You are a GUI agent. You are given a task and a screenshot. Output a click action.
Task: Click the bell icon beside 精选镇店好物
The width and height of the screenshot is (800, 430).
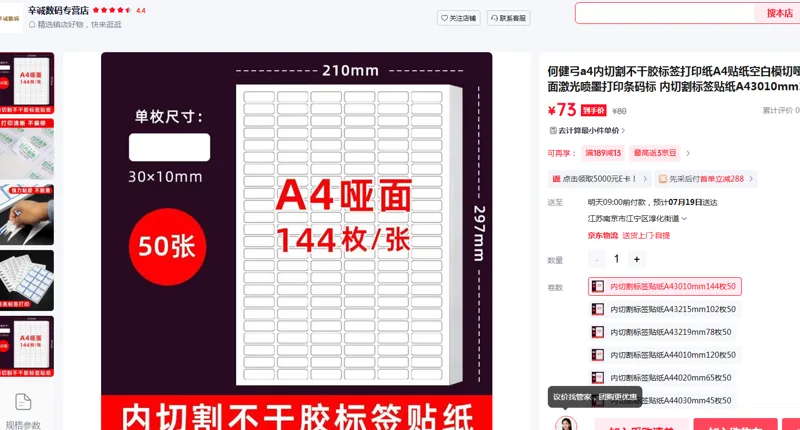(32, 24)
